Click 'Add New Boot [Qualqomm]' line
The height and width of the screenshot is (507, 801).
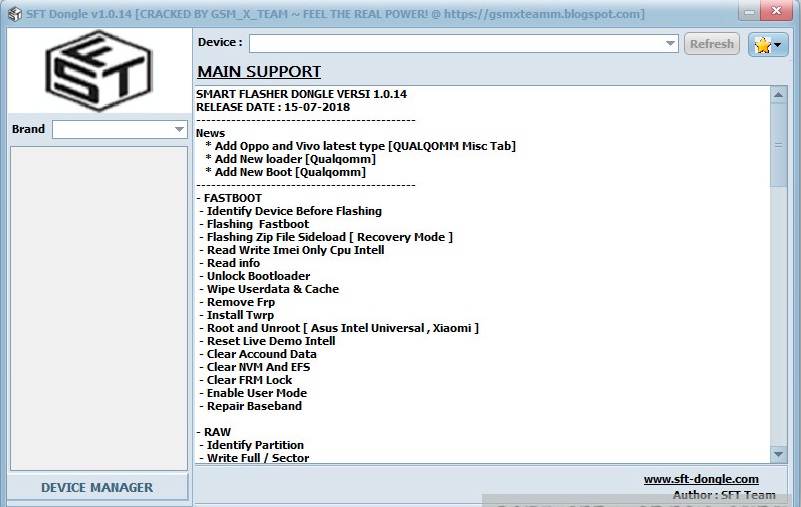coord(286,172)
